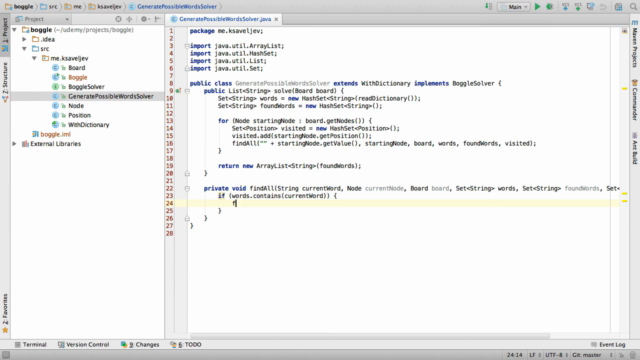Run the Main configuration
640x360 pixels.
[538, 7]
